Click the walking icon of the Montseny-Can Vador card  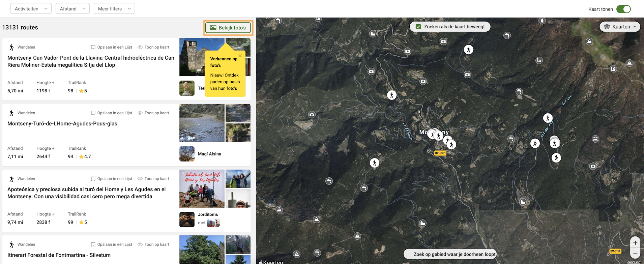click(12, 47)
